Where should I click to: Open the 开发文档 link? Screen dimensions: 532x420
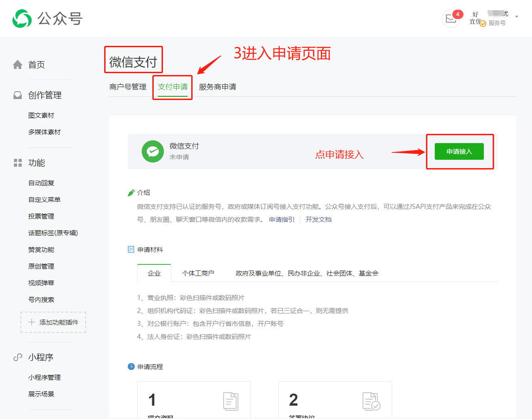[319, 219]
